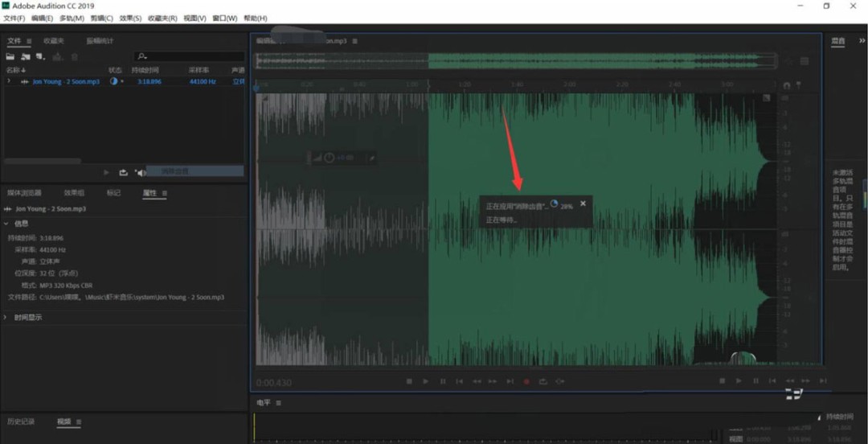This screenshot has width=868, height=444.
Task: Collapse the 信息 section in Properties
Action: tap(7, 224)
